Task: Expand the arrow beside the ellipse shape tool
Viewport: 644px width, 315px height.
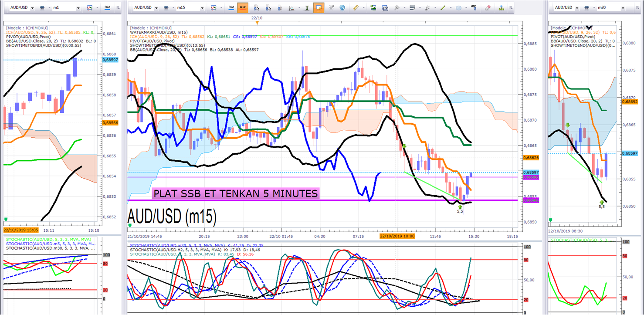Action: click(465, 8)
